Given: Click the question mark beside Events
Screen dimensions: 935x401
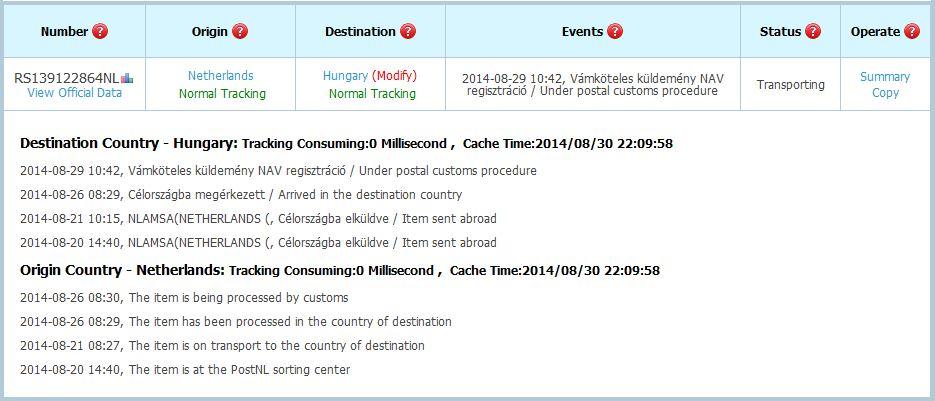Looking at the screenshot, I should coord(615,31).
